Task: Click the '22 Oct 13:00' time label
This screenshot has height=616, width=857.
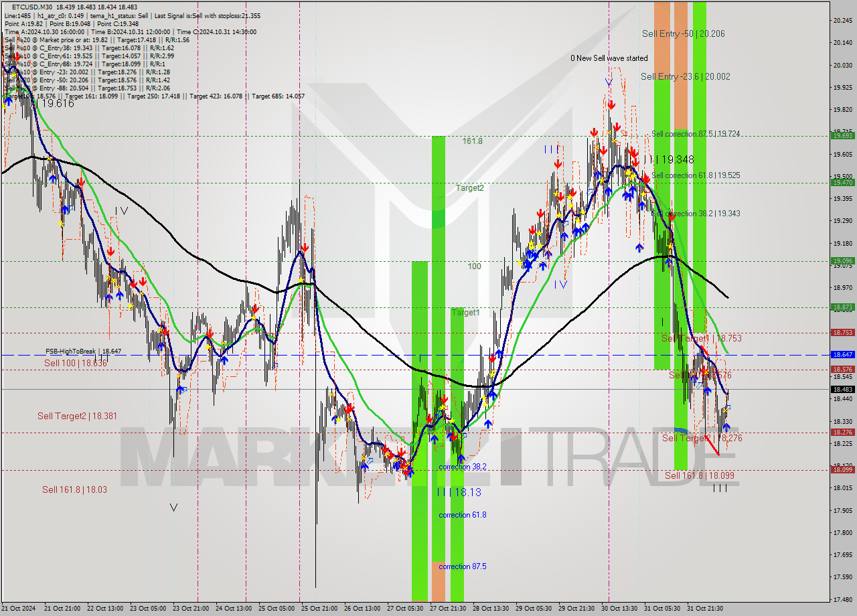Action: [x=104, y=609]
